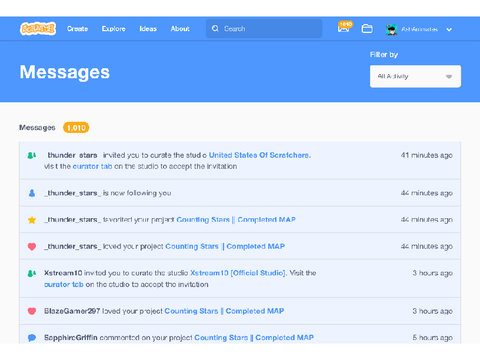
Task: Open the United States Of Scratchers studio link
Action: [x=259, y=155]
